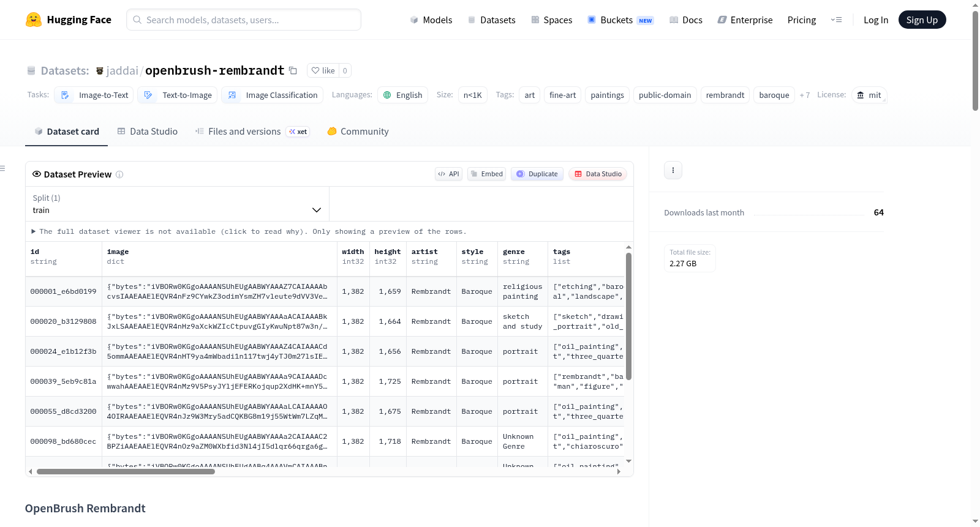Copy the dataset name with copy icon
980x527 pixels.
click(x=293, y=70)
